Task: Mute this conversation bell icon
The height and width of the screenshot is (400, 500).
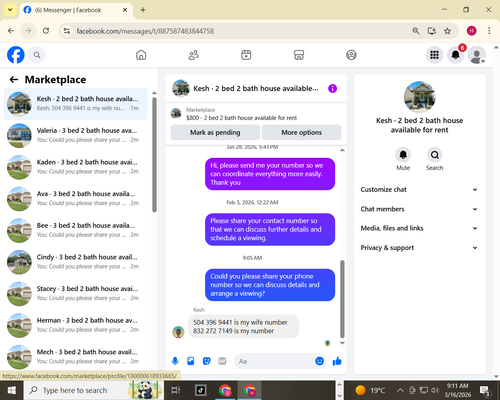Action: click(403, 155)
